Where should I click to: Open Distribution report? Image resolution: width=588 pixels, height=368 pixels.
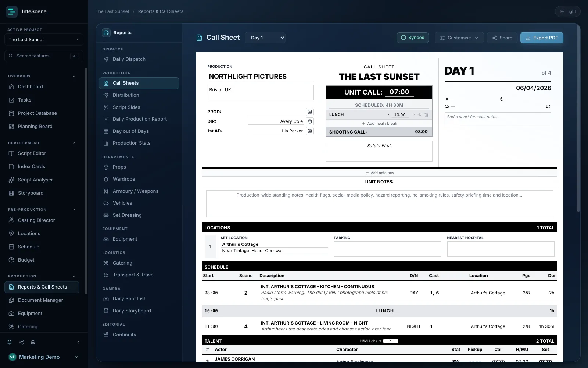pyautogui.click(x=139, y=95)
